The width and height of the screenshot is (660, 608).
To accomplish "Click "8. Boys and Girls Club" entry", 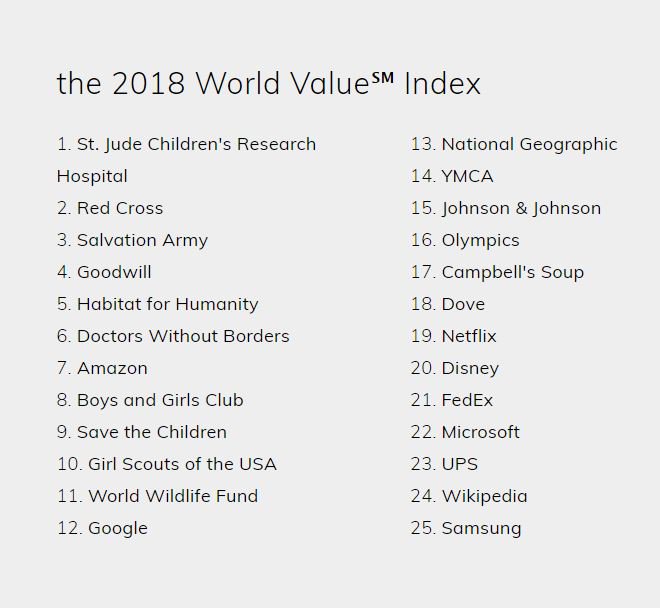I will 150,400.
